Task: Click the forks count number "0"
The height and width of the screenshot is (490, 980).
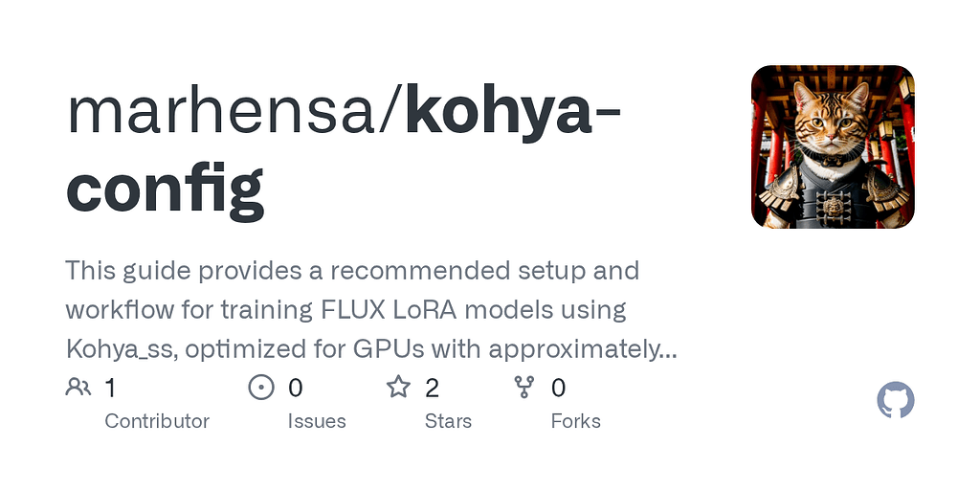Action: pos(559,388)
